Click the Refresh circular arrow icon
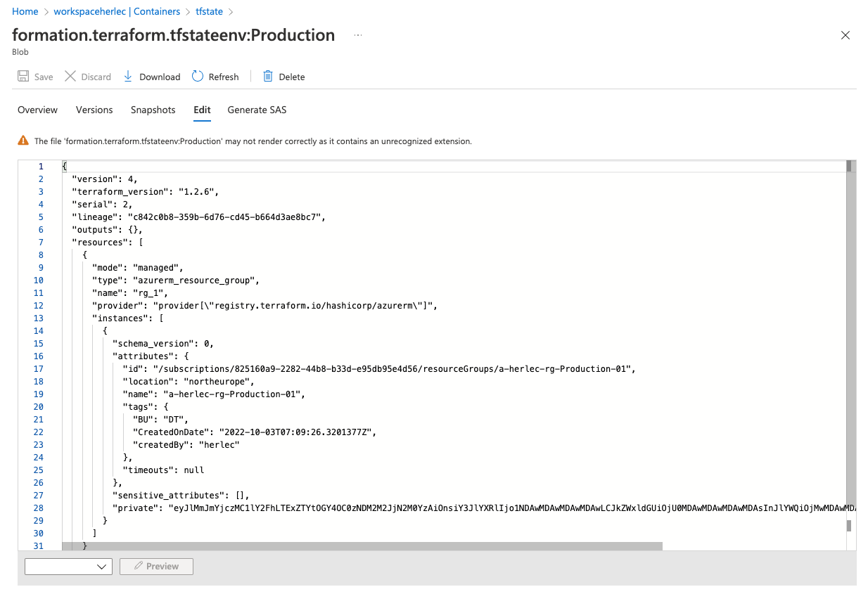Screen dimensions: 868x594 [x=198, y=77]
